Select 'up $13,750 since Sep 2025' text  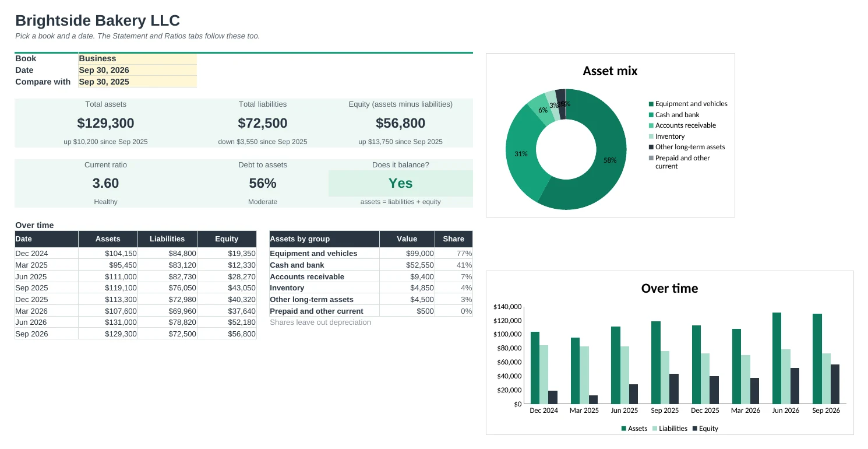400,141
